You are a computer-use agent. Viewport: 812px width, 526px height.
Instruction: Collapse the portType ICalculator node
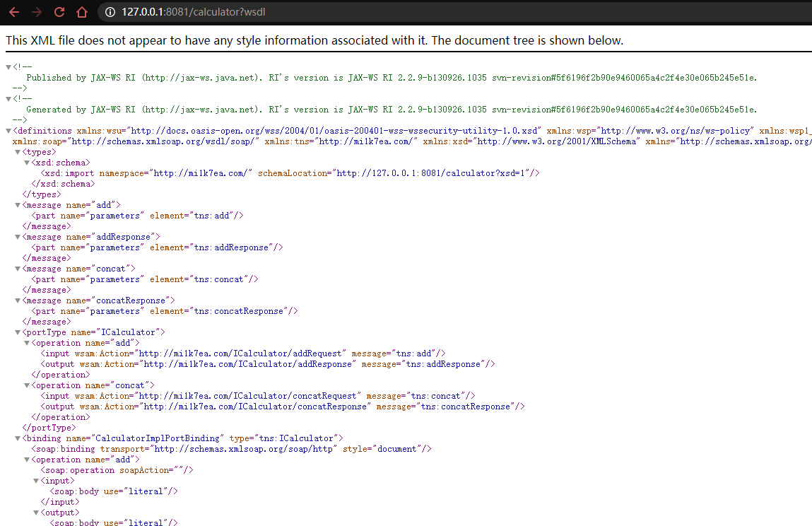(x=18, y=332)
